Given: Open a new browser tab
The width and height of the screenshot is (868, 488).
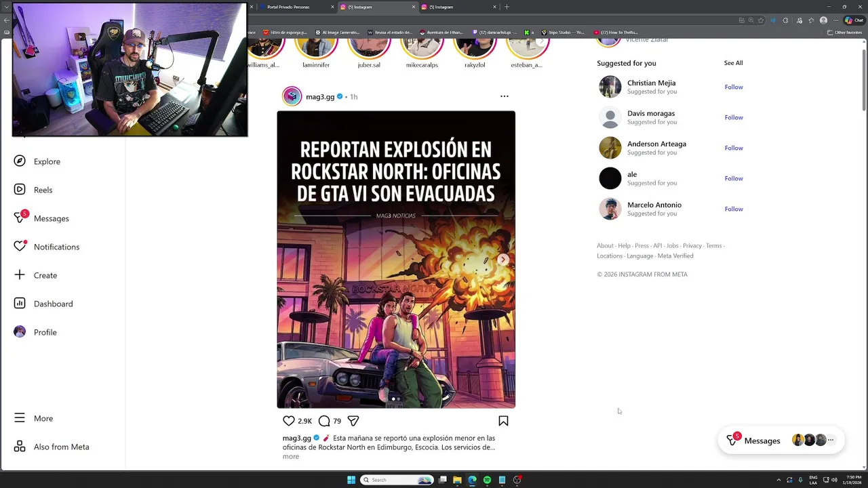Looking at the screenshot, I should 507,7.
